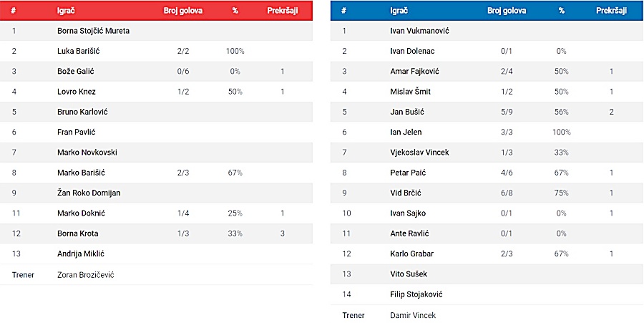
Task: Click Ian Jelen in blue table
Action: (406, 132)
